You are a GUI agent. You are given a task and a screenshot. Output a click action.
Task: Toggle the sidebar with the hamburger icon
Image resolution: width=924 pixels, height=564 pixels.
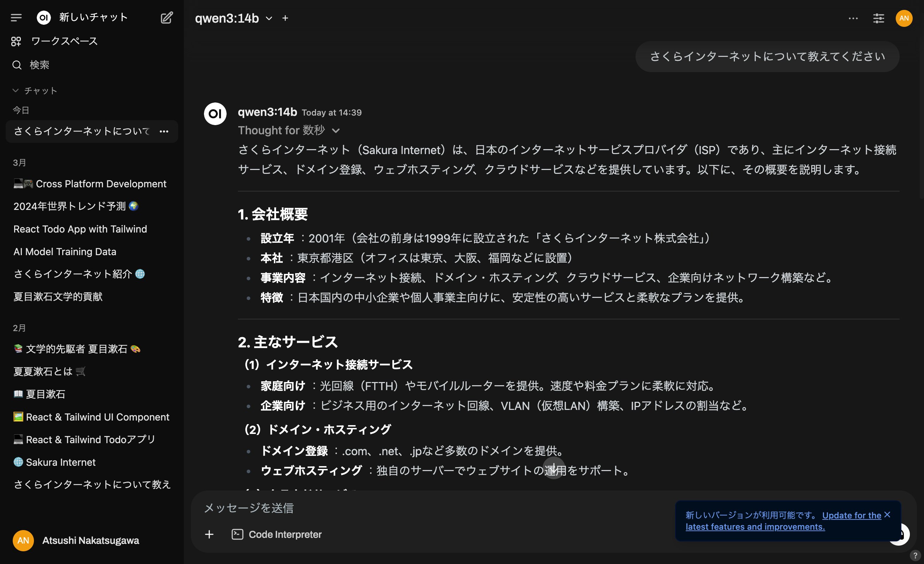pos(17,18)
